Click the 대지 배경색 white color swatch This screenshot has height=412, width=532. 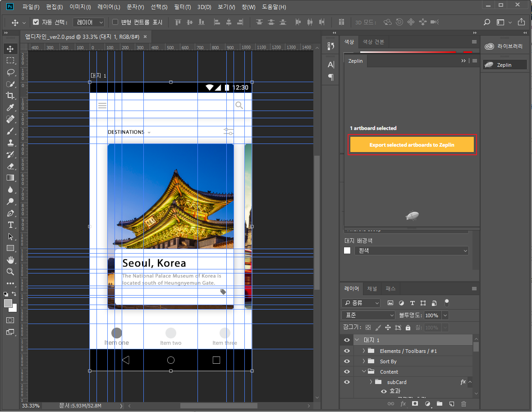[x=347, y=250]
